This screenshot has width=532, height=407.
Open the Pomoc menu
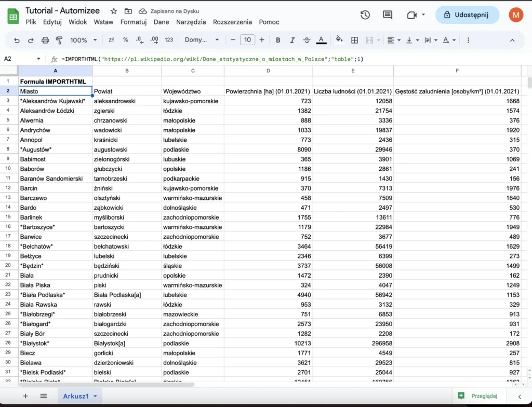click(269, 22)
